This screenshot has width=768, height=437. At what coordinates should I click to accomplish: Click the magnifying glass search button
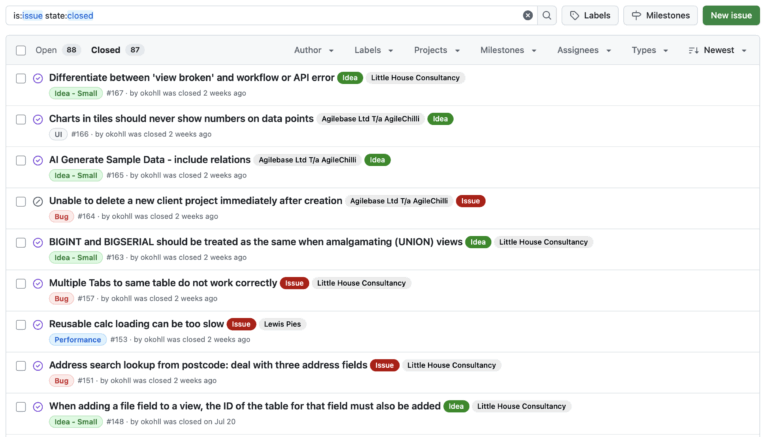coord(547,15)
